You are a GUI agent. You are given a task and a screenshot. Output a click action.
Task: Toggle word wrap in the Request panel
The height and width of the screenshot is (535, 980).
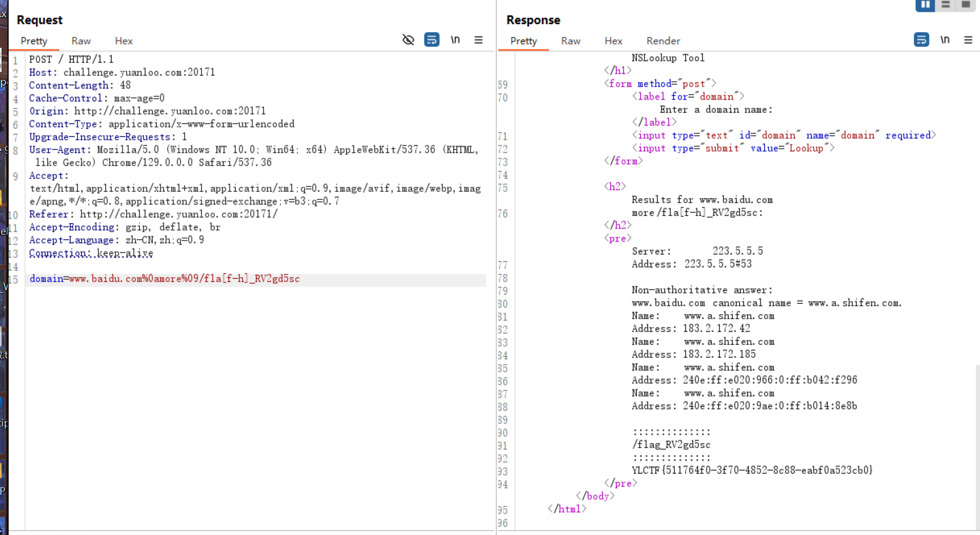tap(432, 40)
